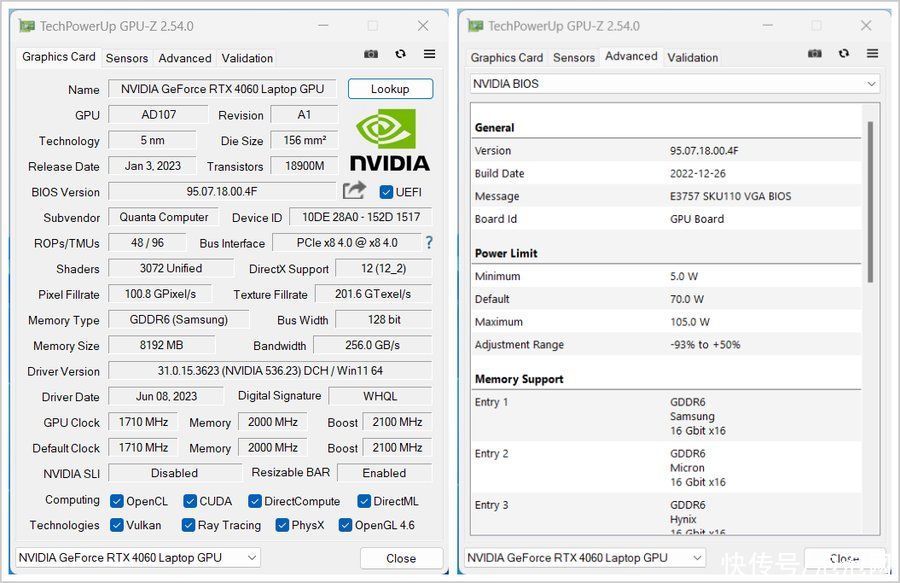Click the Digital Signature field showing WHQL
This screenshot has height=583, width=900.
(380, 397)
